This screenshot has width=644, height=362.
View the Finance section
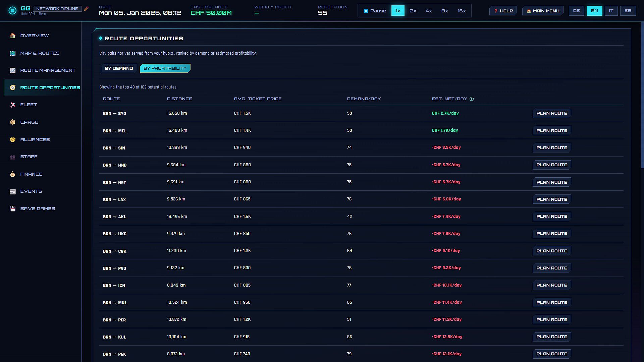tap(43, 174)
